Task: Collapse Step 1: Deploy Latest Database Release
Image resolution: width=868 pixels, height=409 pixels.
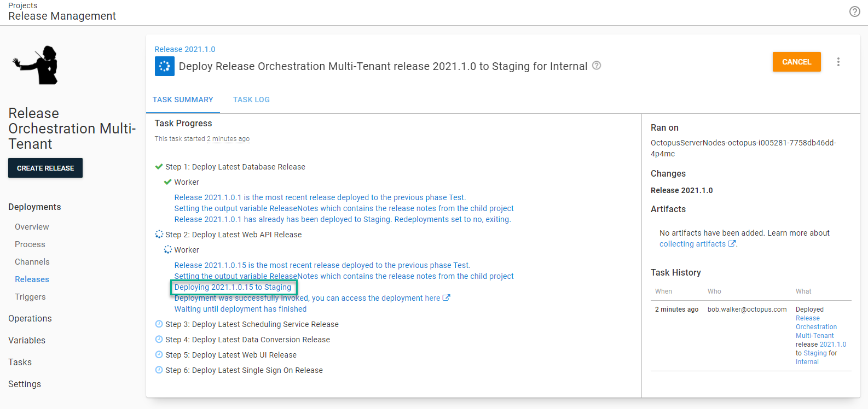Action: pos(235,167)
